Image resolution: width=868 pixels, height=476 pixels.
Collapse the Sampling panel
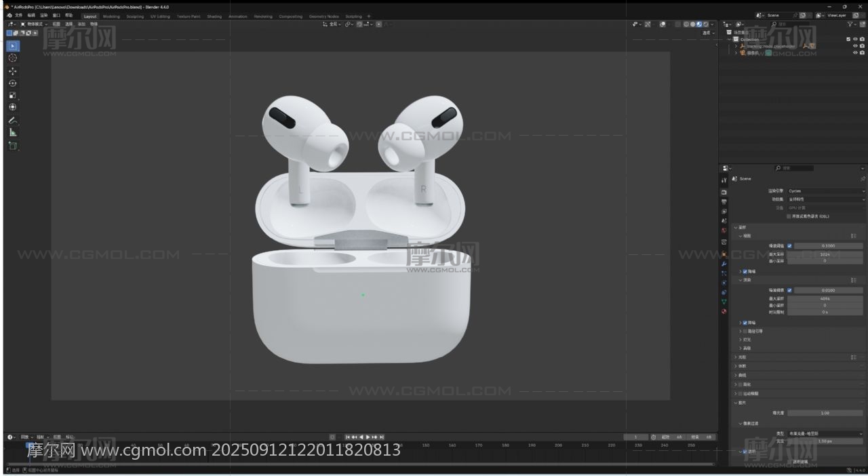tap(735, 227)
